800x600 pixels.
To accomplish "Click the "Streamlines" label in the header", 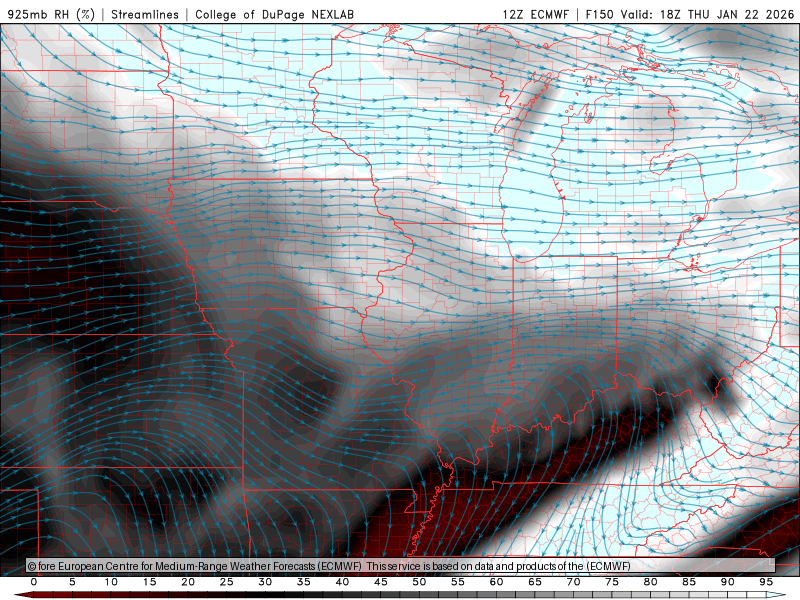I will pyautogui.click(x=145, y=14).
